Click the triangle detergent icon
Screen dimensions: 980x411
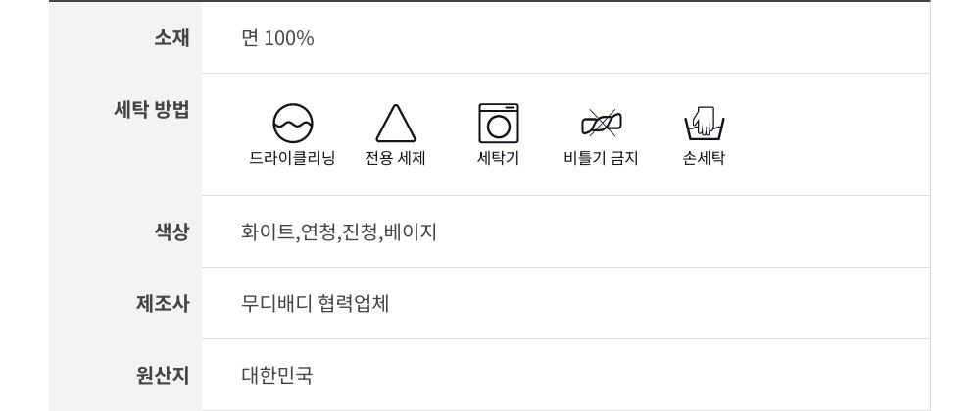[396, 124]
